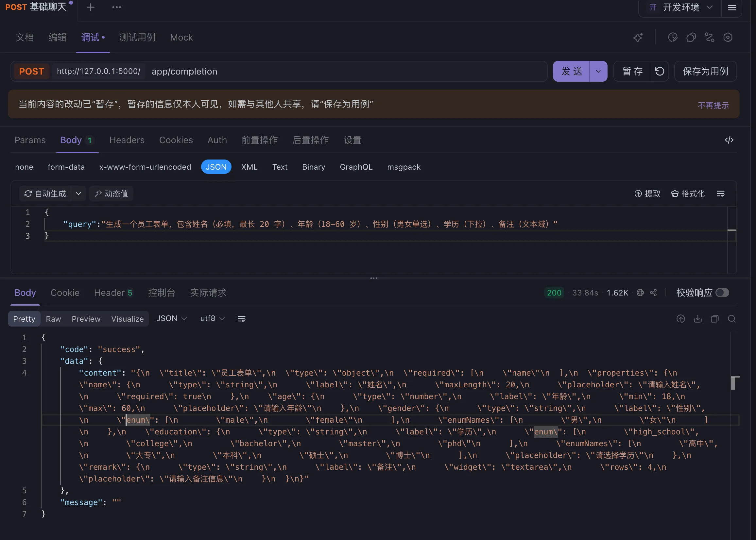Viewport: 756px width, 540px height.
Task: Open the utf8 encoding dropdown
Action: coord(212,319)
